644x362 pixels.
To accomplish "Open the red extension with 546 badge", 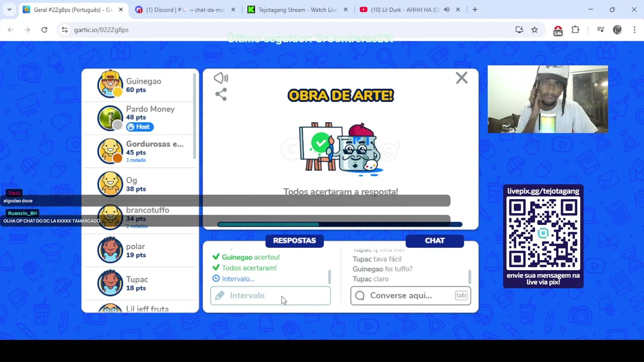I will [557, 31].
